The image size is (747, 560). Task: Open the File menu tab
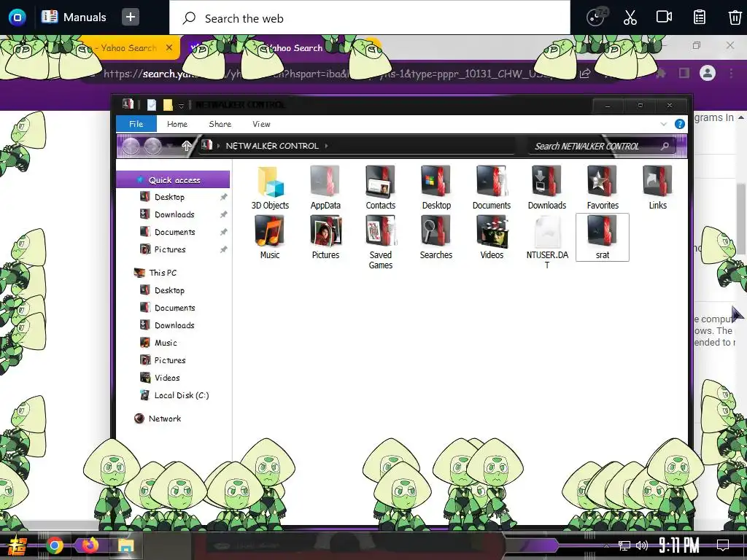click(x=136, y=124)
